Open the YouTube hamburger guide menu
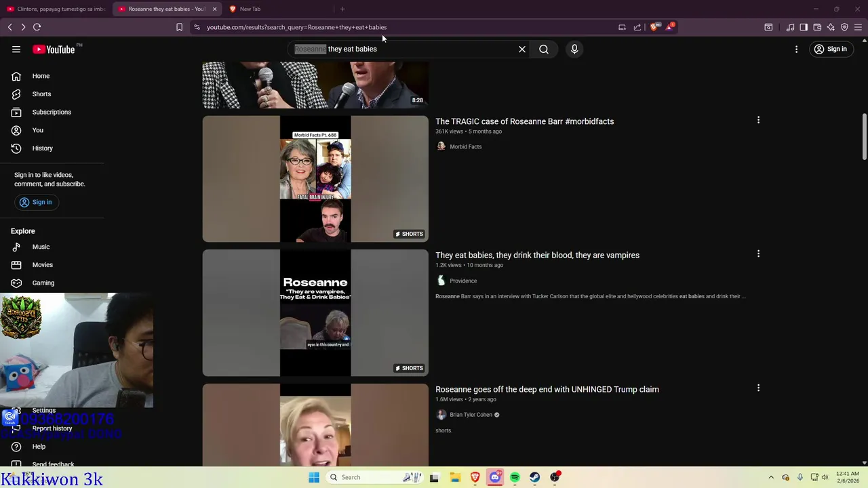868x488 pixels. coord(16,49)
